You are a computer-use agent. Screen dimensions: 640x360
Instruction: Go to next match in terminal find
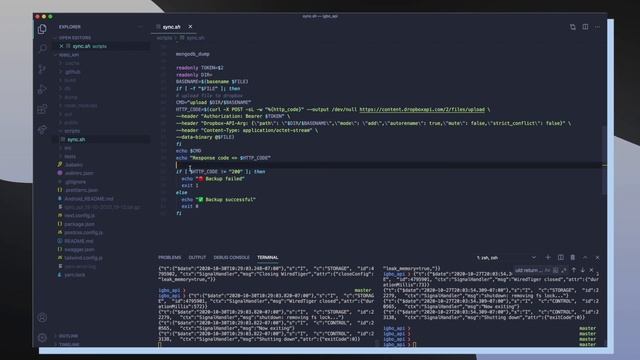582,270
